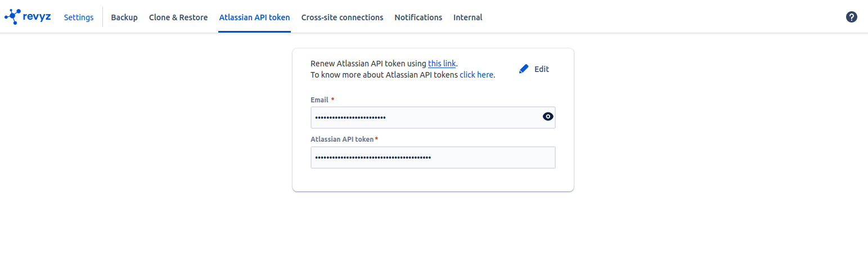
Task: Open the 'click here' learn more link
Action: click(x=476, y=75)
